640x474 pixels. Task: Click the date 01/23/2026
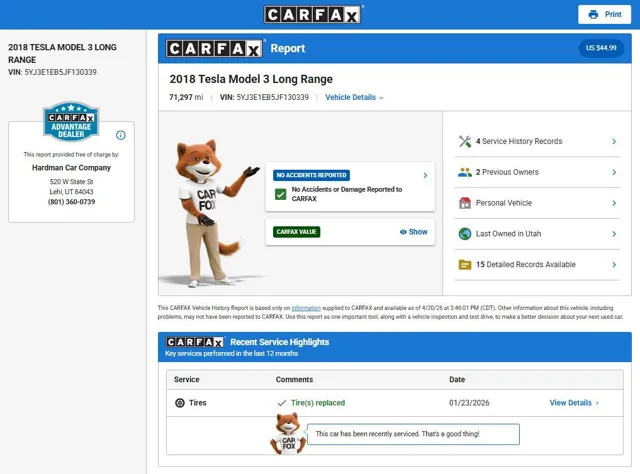[469, 403]
